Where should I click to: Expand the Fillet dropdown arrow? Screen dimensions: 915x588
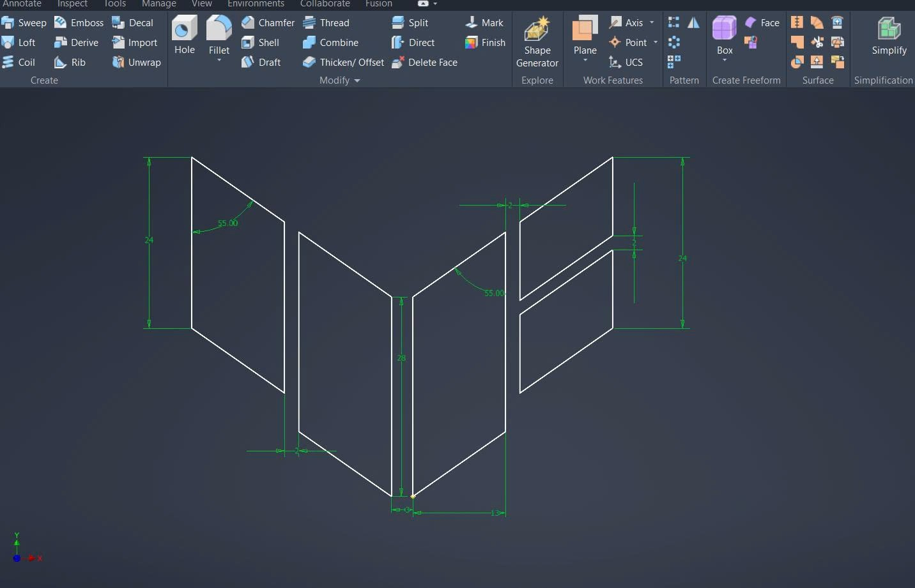coord(219,61)
